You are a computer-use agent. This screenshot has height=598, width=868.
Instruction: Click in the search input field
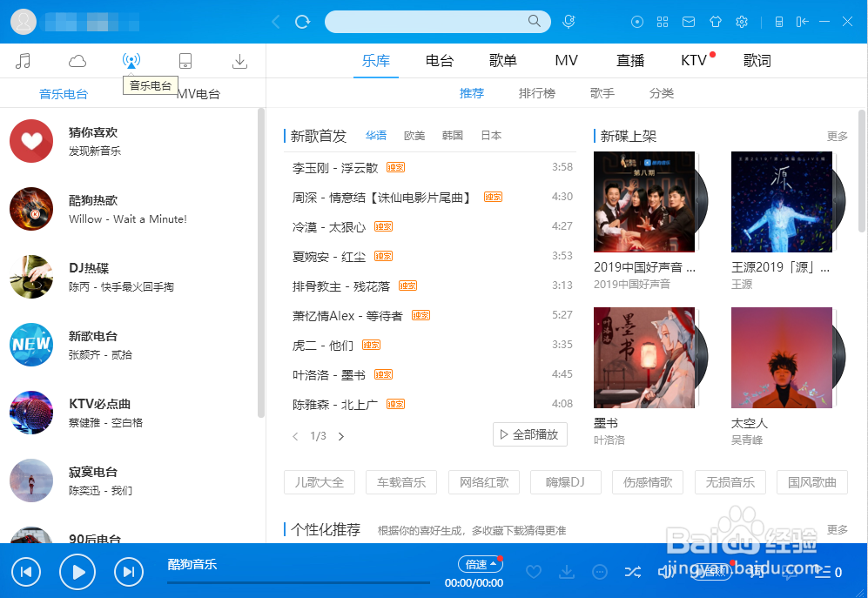click(427, 22)
